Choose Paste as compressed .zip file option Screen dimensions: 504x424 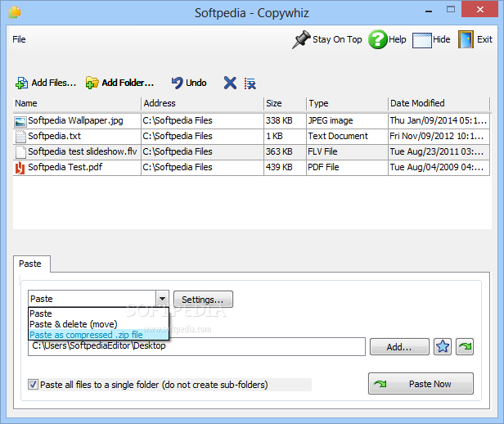98,335
